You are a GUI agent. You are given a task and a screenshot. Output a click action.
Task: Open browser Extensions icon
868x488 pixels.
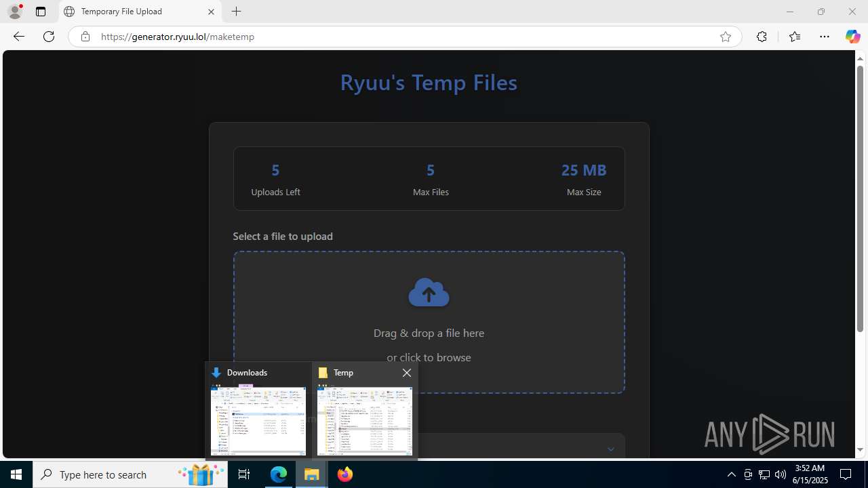(x=762, y=37)
